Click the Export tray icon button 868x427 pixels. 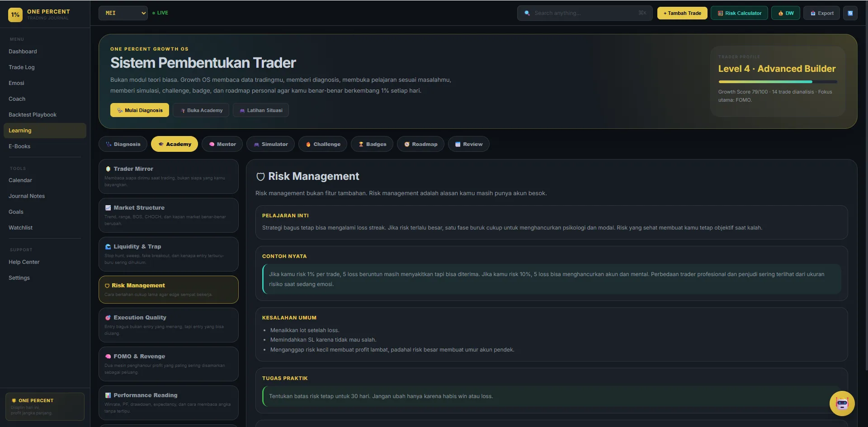point(821,13)
